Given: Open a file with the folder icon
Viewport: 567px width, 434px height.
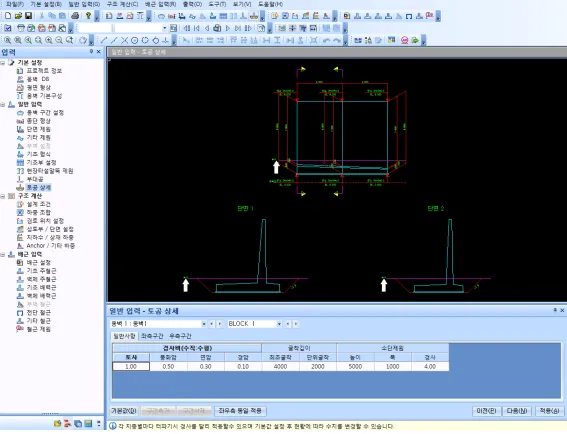Looking at the screenshot, I should pyautogui.click(x=18, y=16).
